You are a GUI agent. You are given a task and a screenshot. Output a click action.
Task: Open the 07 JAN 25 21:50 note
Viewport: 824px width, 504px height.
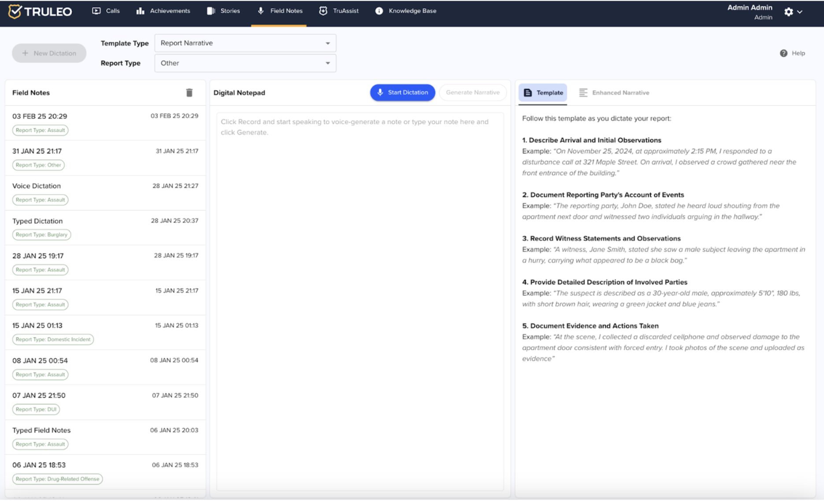(x=105, y=402)
